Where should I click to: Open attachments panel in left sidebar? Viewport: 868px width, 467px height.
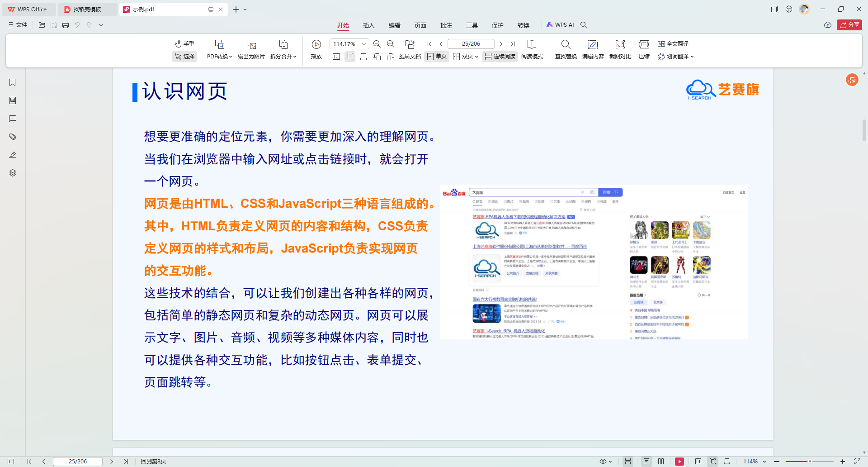click(13, 137)
